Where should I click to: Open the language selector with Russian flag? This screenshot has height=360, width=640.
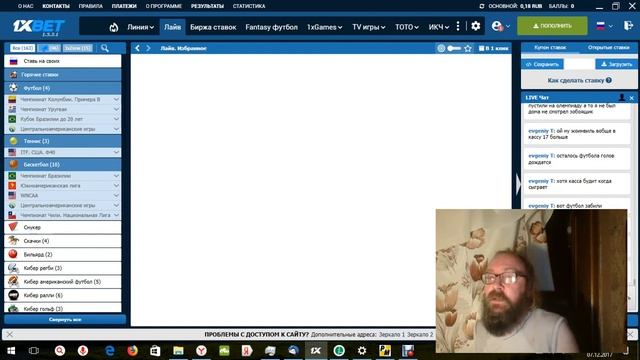(x=604, y=26)
